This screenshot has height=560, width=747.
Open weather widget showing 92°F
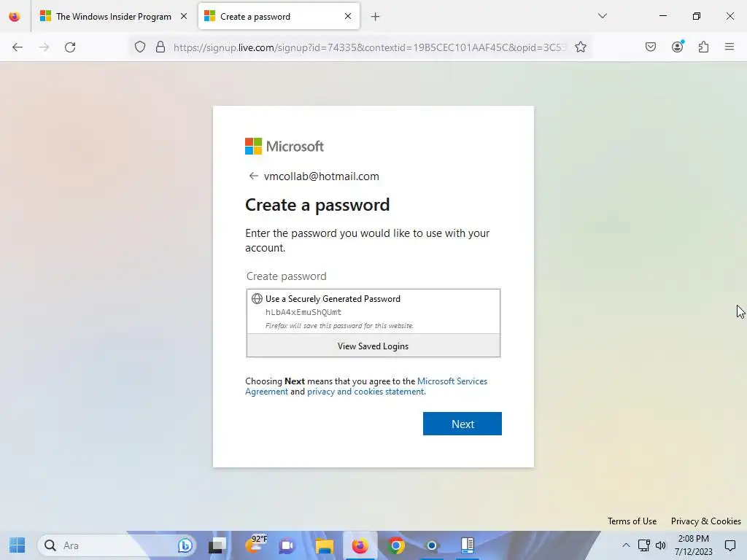[x=256, y=545]
